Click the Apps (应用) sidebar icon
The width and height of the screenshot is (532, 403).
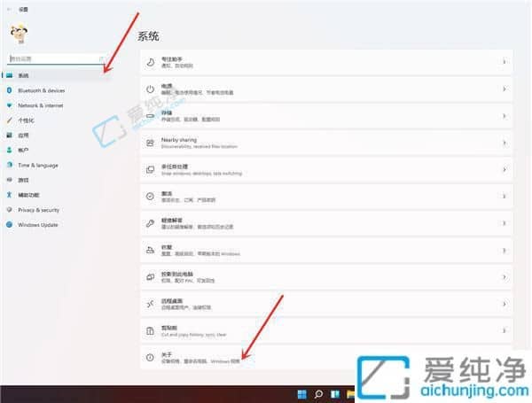pos(10,136)
